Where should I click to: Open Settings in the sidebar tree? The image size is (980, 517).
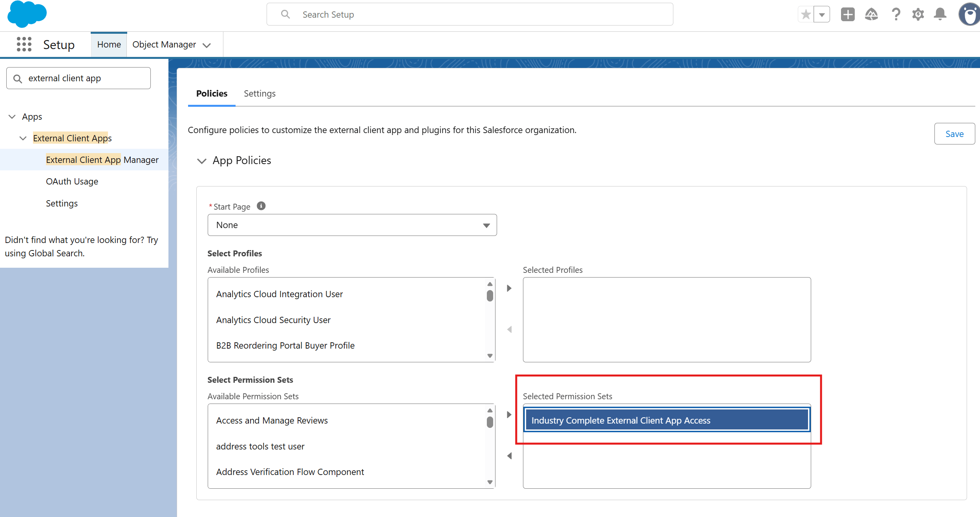click(x=62, y=203)
